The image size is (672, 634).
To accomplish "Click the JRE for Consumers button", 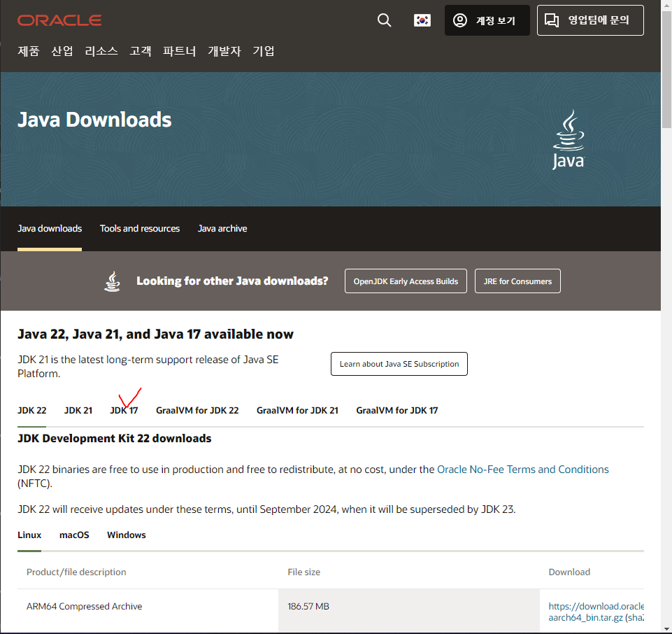I will click(517, 281).
